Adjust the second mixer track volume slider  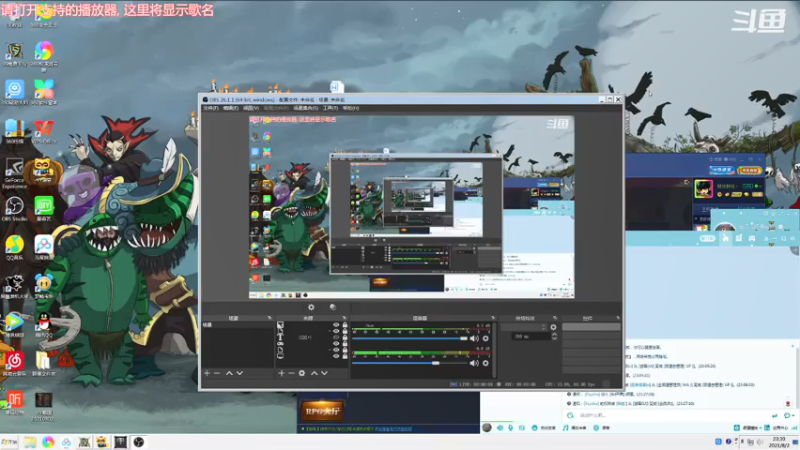[x=410, y=363]
